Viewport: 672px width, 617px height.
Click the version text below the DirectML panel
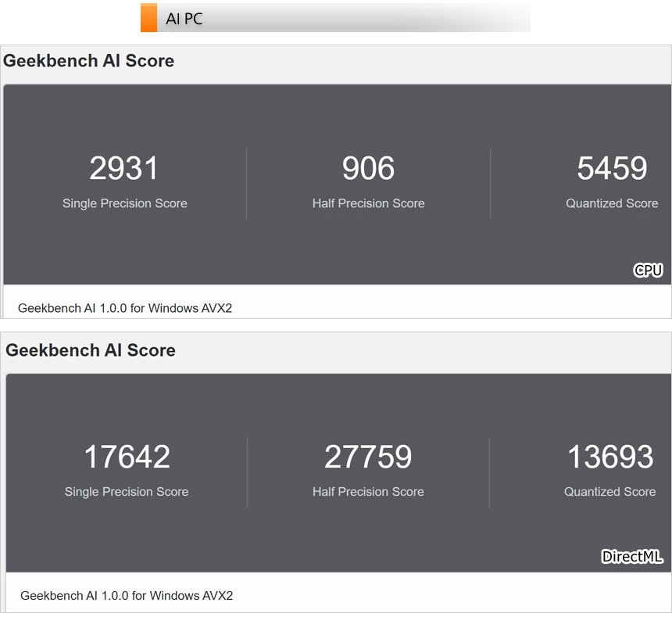[x=127, y=596]
